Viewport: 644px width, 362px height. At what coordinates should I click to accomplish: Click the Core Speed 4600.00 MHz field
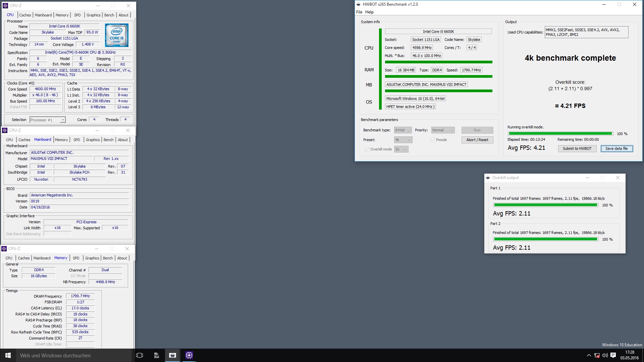(x=46, y=89)
